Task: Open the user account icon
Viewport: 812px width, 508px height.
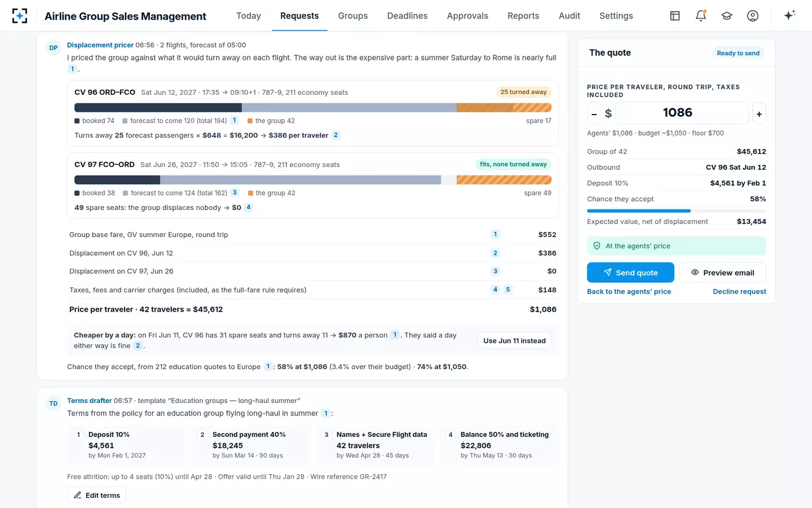Action: point(753,16)
